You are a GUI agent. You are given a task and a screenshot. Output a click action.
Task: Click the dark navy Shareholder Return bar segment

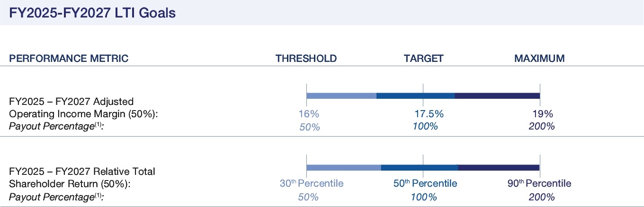pos(499,167)
